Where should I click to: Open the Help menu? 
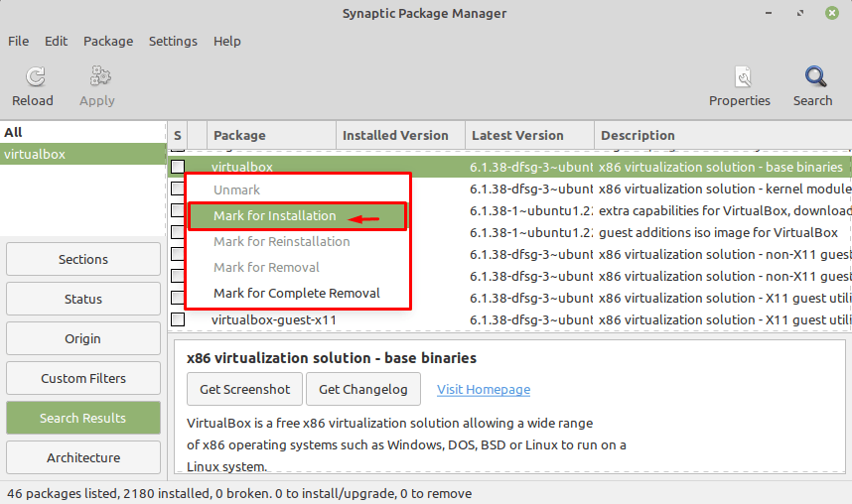tap(226, 42)
